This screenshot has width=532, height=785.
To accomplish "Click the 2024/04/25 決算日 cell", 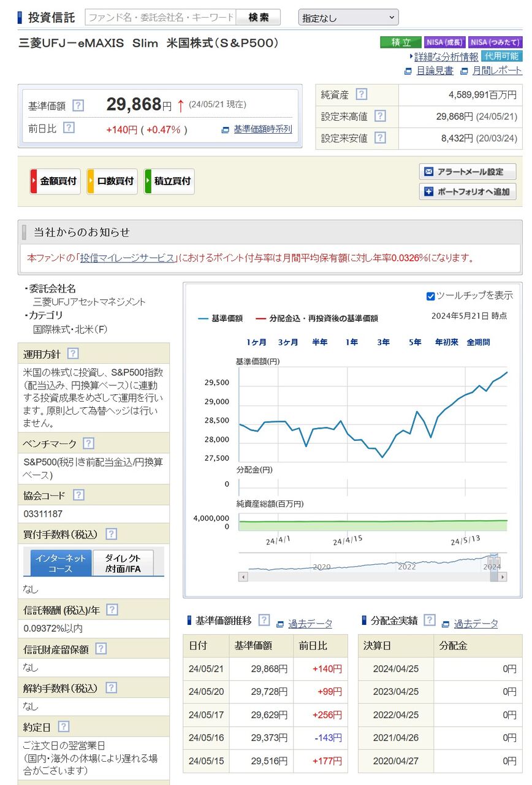I will [396, 668].
